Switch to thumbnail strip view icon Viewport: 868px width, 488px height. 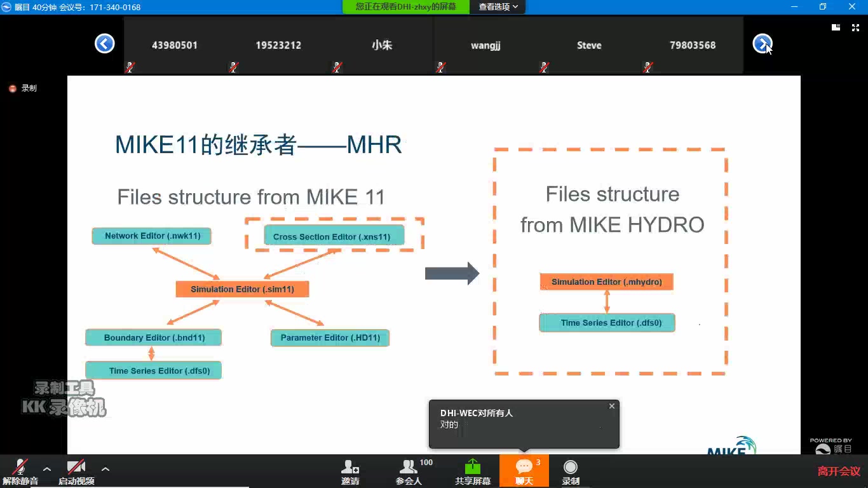pos(836,27)
